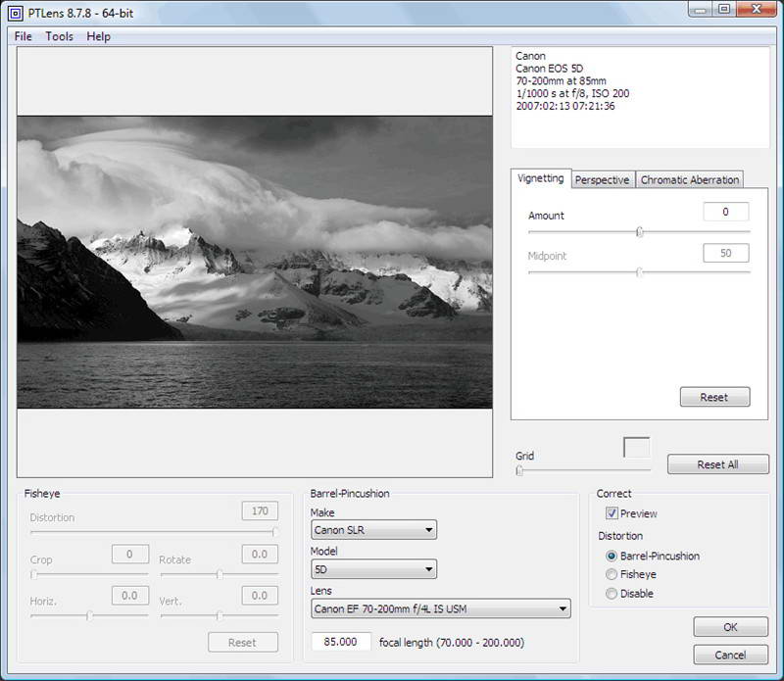Select the Vignetting tab
This screenshot has width=784, height=681.
point(541,178)
